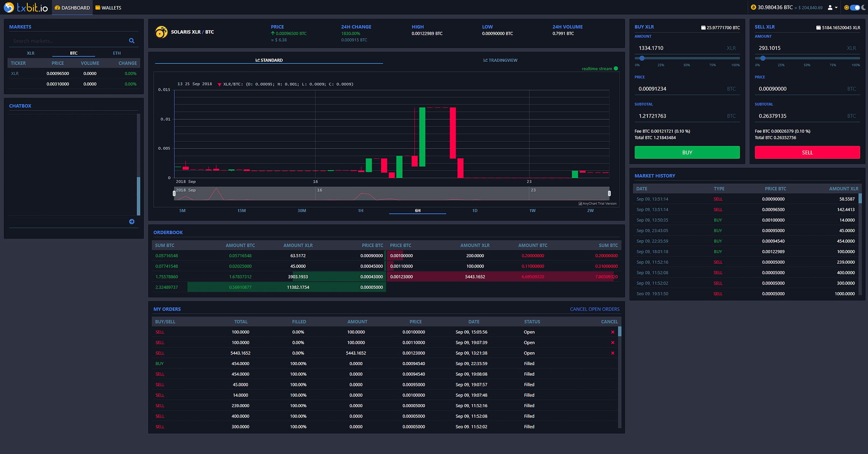Choose the 1D chart interval
The image size is (868, 454).
coord(475,211)
